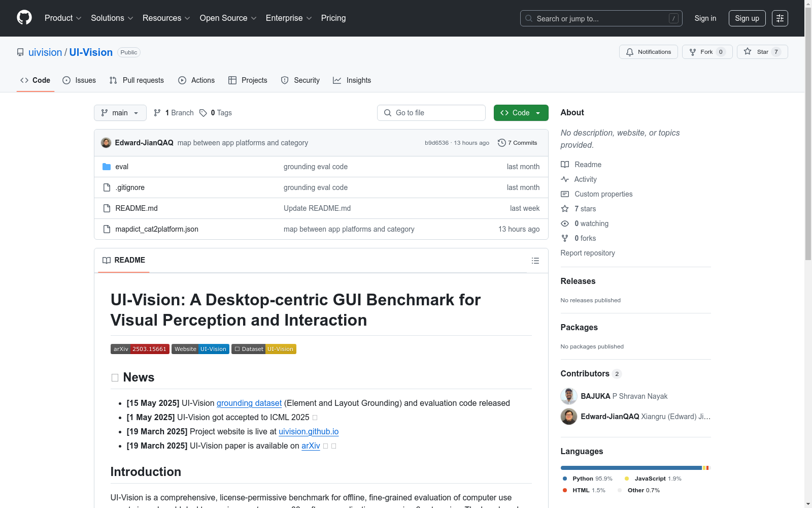Image resolution: width=812 pixels, height=508 pixels.
Task: Open the grounding dataset link
Action: [x=249, y=403]
